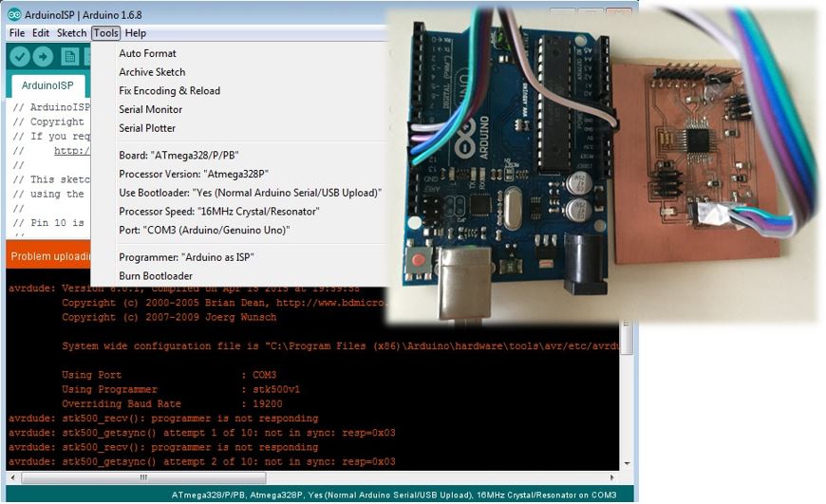Click the Verify checkmark toolbar icon

click(x=20, y=56)
